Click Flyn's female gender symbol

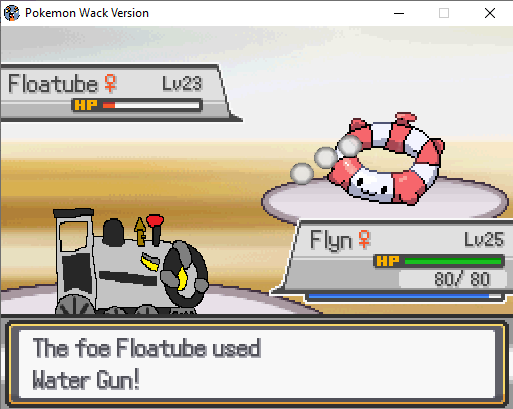click(x=364, y=239)
